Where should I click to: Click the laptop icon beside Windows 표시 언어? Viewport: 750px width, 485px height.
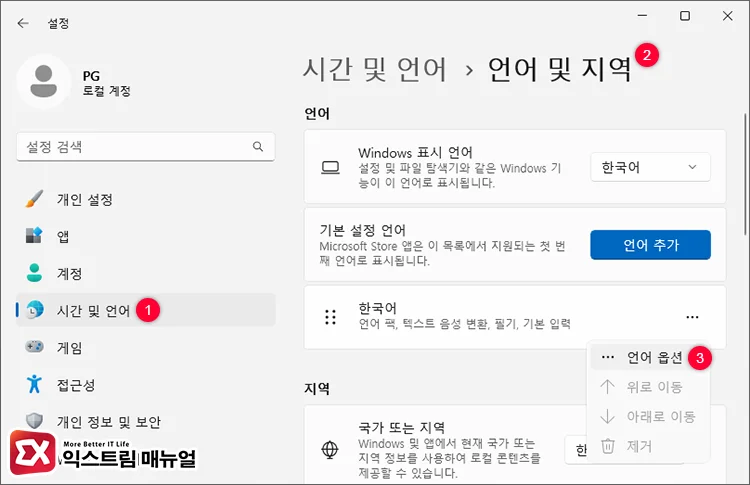pos(330,167)
